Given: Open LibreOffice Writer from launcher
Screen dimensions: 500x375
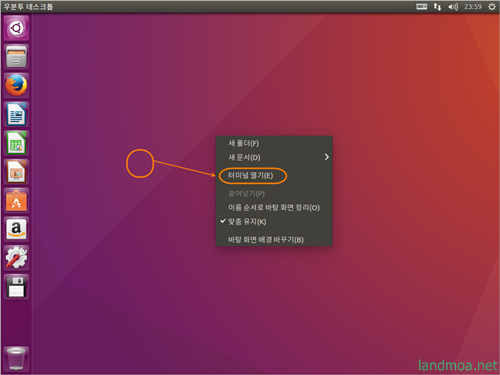Looking at the screenshot, I should [x=16, y=114].
